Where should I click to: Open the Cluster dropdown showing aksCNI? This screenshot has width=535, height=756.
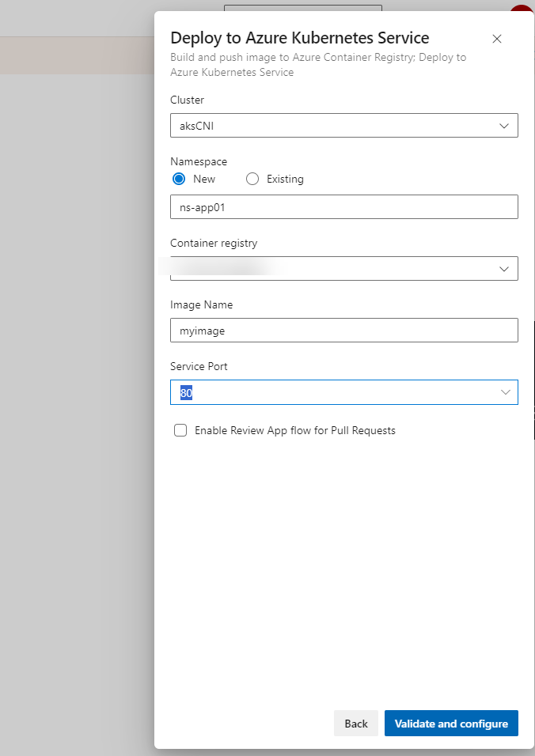pos(344,126)
